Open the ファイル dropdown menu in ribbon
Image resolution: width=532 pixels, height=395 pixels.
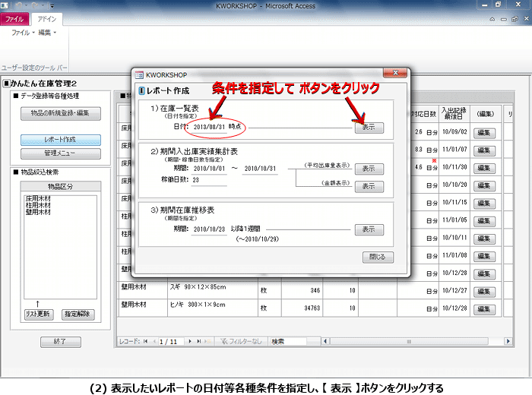point(23,33)
